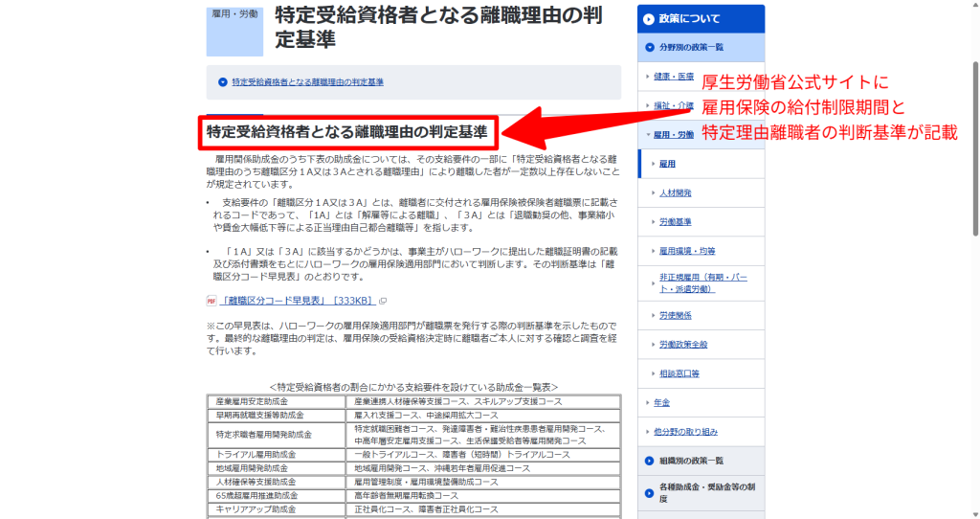Click the 特定受給資格者となる離職理由の判定基準 anchor link

click(x=307, y=82)
